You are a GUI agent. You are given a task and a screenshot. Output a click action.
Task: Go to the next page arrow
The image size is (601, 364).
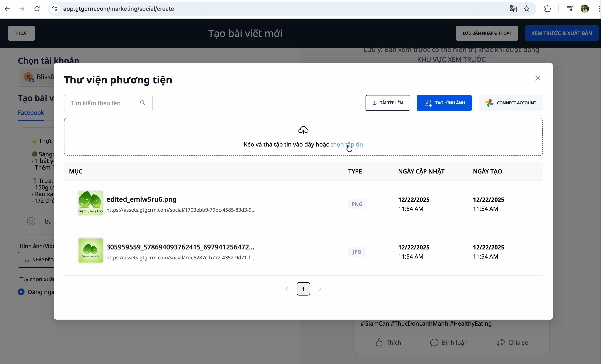pyautogui.click(x=320, y=289)
